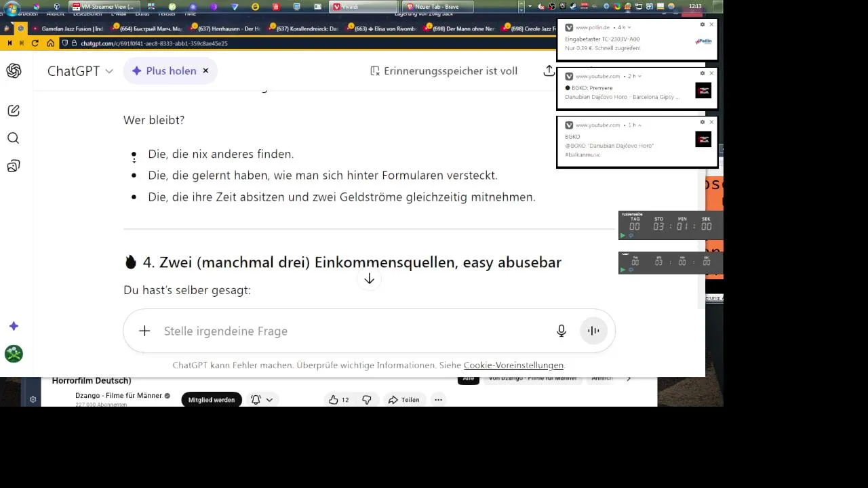The width and height of the screenshot is (868, 488).
Task: Click the plus attachment icon in the prompt box
Action: (x=144, y=331)
